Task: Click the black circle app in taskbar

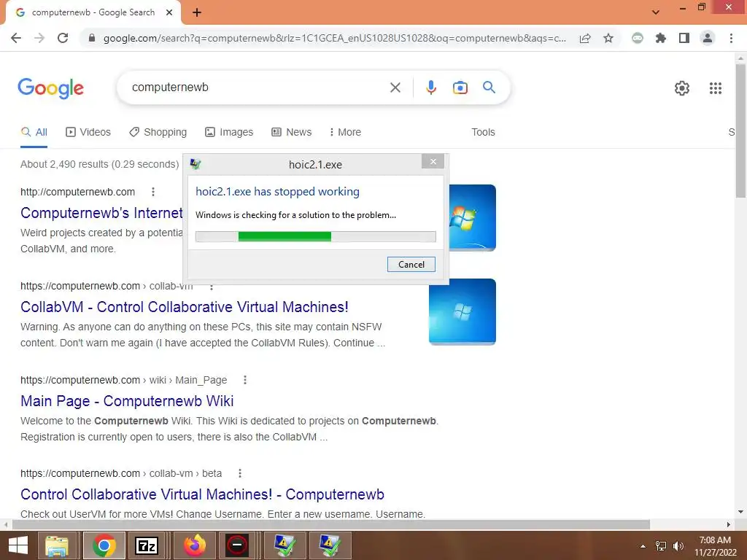Action: click(x=237, y=545)
